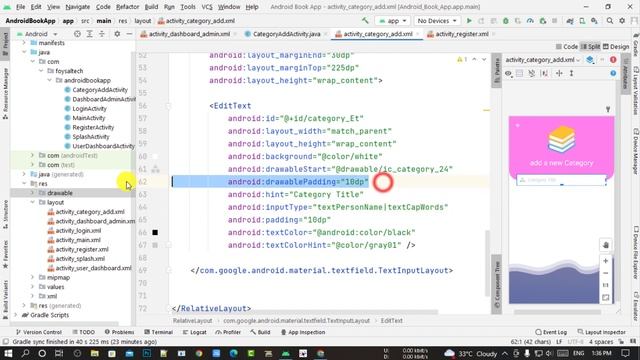Open the activity_category_add.xml preview file dropdown

coord(543,60)
